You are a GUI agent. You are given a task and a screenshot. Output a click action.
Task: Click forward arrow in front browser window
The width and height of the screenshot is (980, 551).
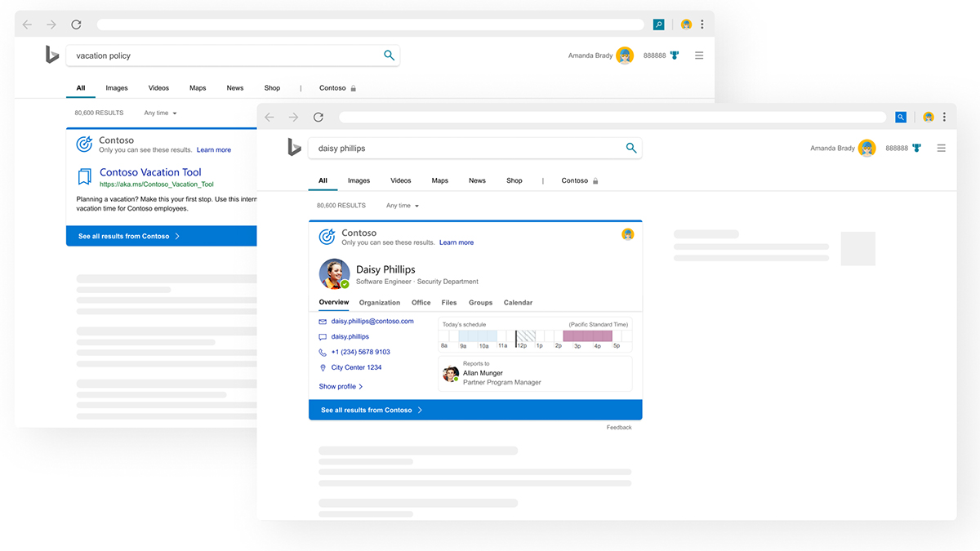[x=294, y=118]
